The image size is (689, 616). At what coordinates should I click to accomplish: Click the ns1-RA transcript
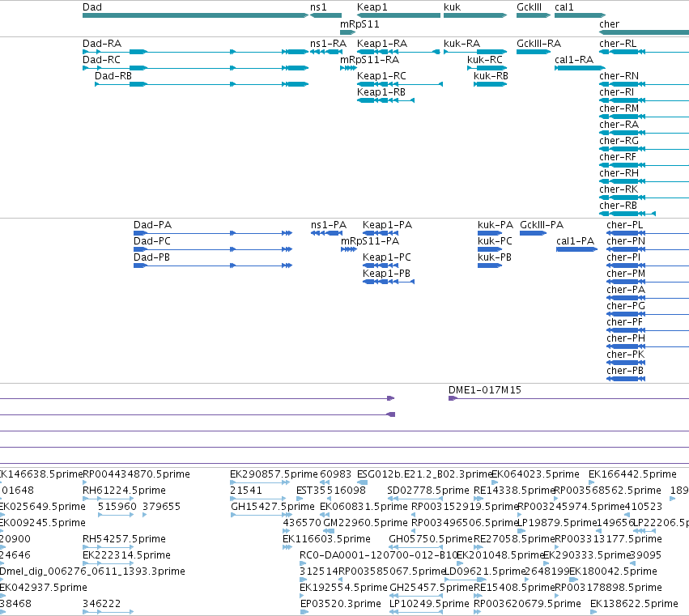pos(326,52)
